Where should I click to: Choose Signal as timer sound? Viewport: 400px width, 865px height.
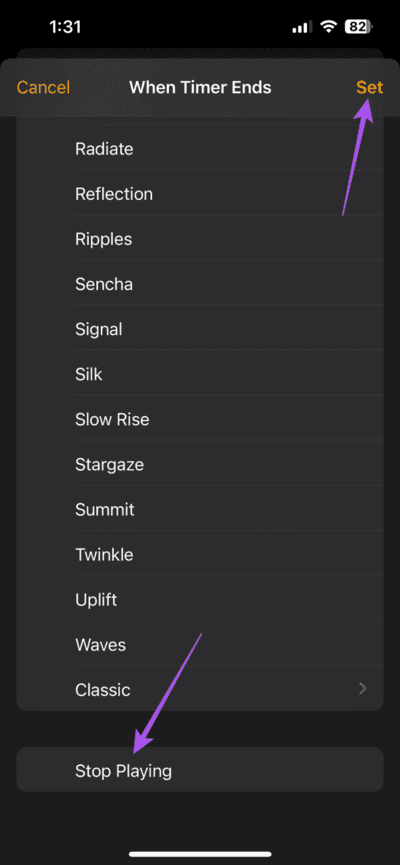tap(200, 329)
